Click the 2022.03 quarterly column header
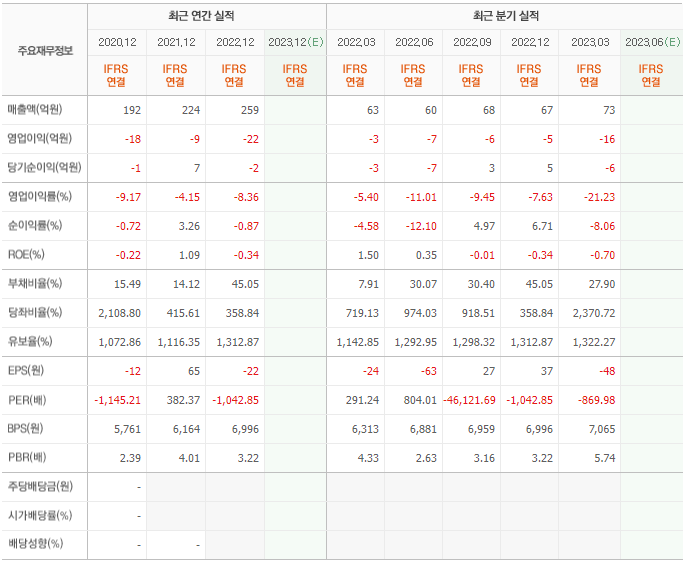Image resolution: width=686 pixels, height=562 pixels. pyautogui.click(x=356, y=42)
